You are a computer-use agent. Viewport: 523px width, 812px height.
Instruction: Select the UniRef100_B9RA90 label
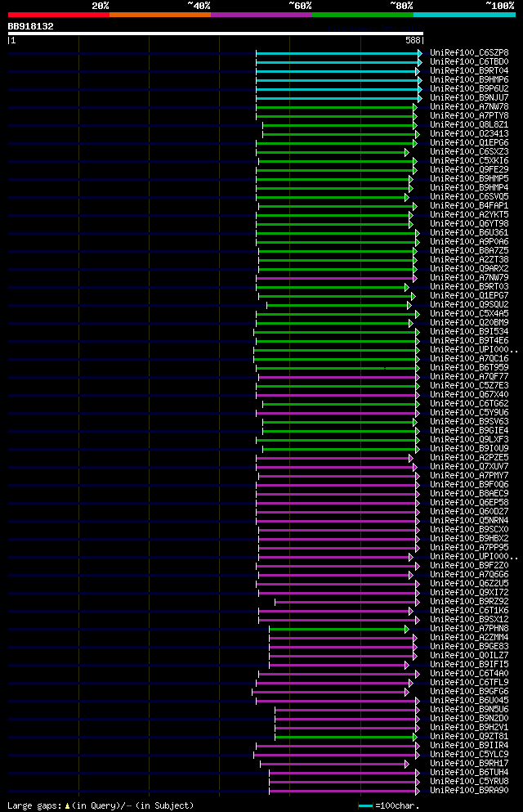coord(469,791)
